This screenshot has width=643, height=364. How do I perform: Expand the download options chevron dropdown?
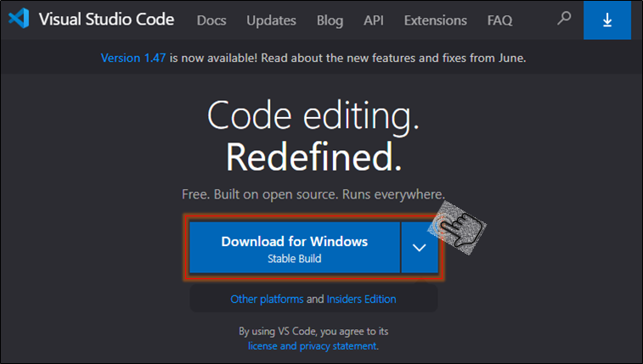pyautogui.click(x=419, y=248)
